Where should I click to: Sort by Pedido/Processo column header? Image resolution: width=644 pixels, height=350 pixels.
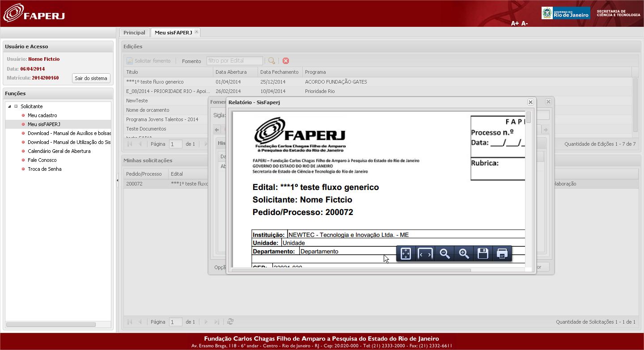click(x=146, y=174)
